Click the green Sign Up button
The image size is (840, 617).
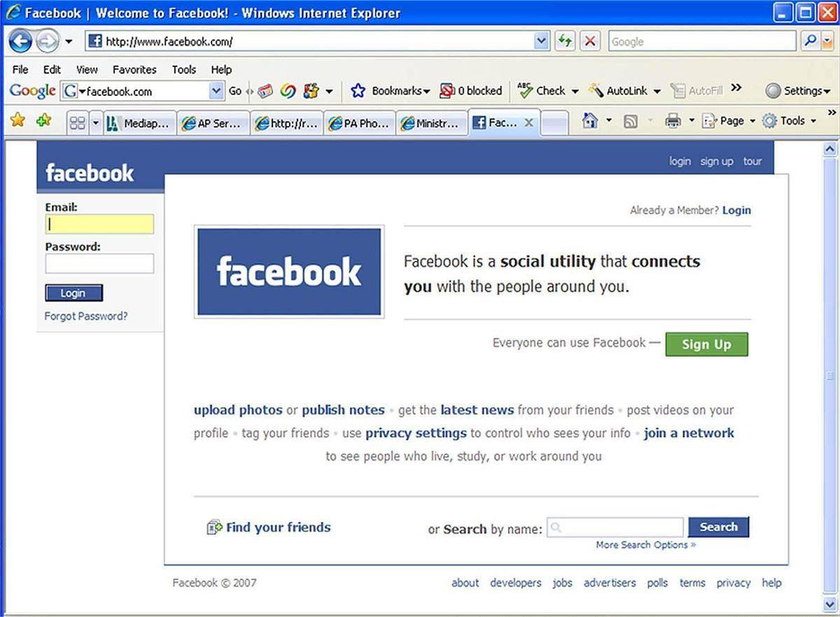click(706, 344)
